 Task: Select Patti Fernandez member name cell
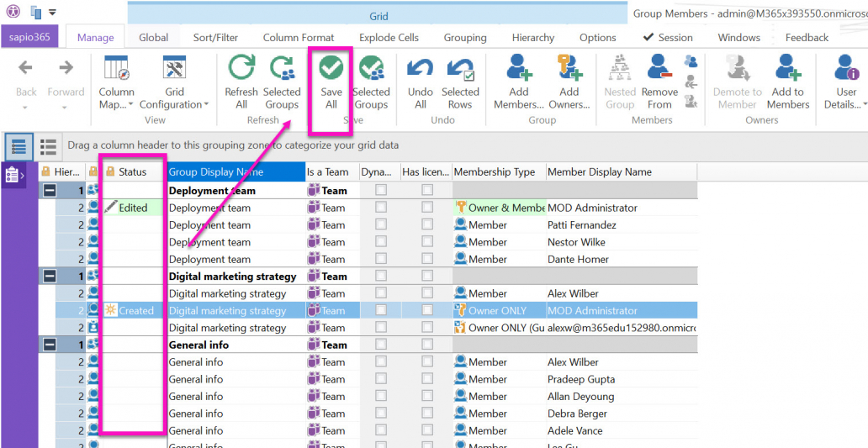621,225
